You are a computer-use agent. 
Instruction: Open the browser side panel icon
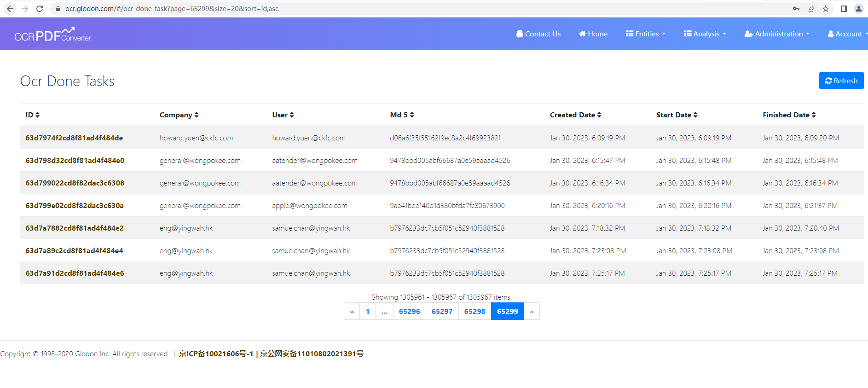(x=844, y=9)
